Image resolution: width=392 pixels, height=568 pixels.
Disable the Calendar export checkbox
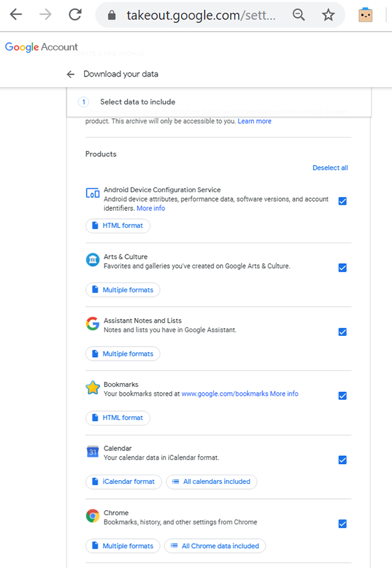coord(342,460)
